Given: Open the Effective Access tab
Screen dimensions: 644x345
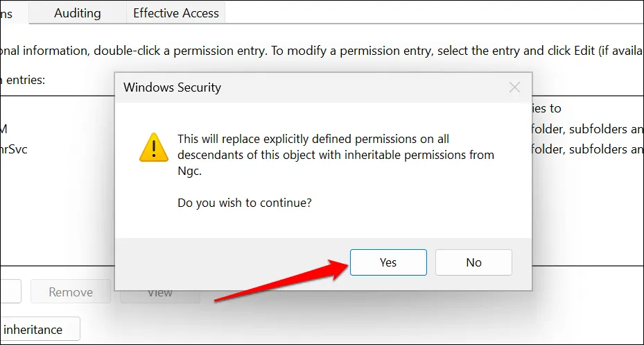Looking at the screenshot, I should tap(175, 13).
